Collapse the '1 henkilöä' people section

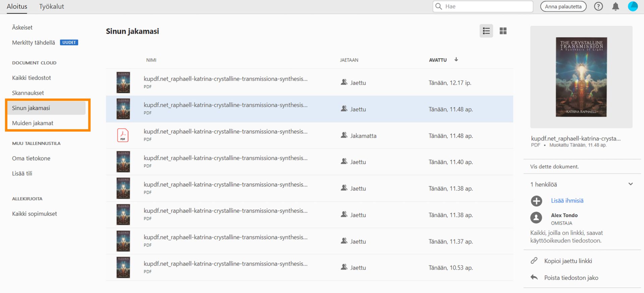point(630,184)
